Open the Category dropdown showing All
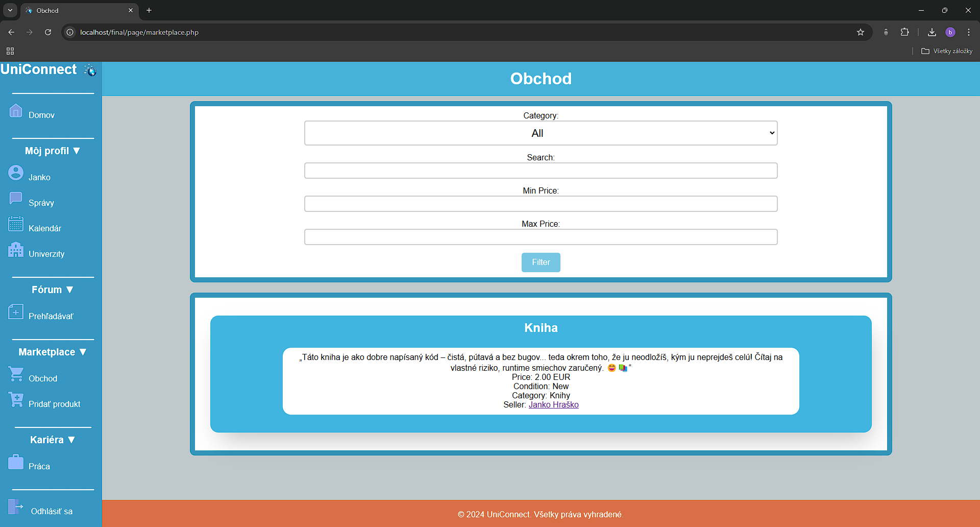This screenshot has height=527, width=980. (x=541, y=133)
